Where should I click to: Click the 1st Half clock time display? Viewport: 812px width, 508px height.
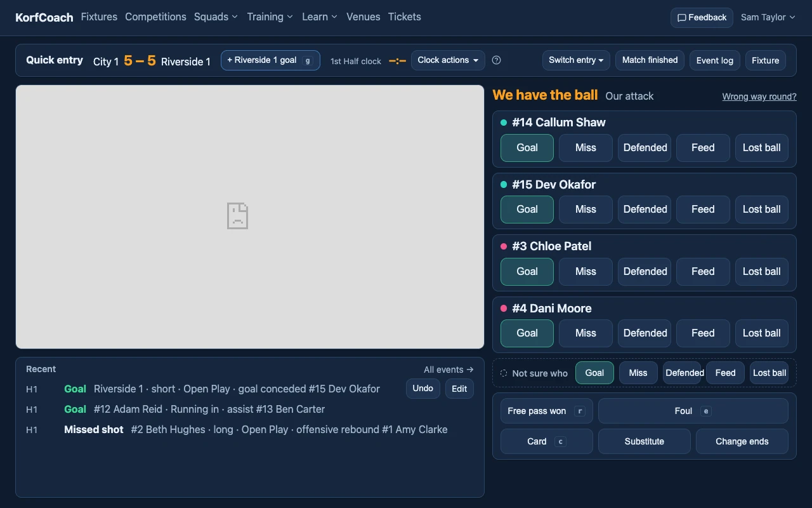[x=398, y=60]
